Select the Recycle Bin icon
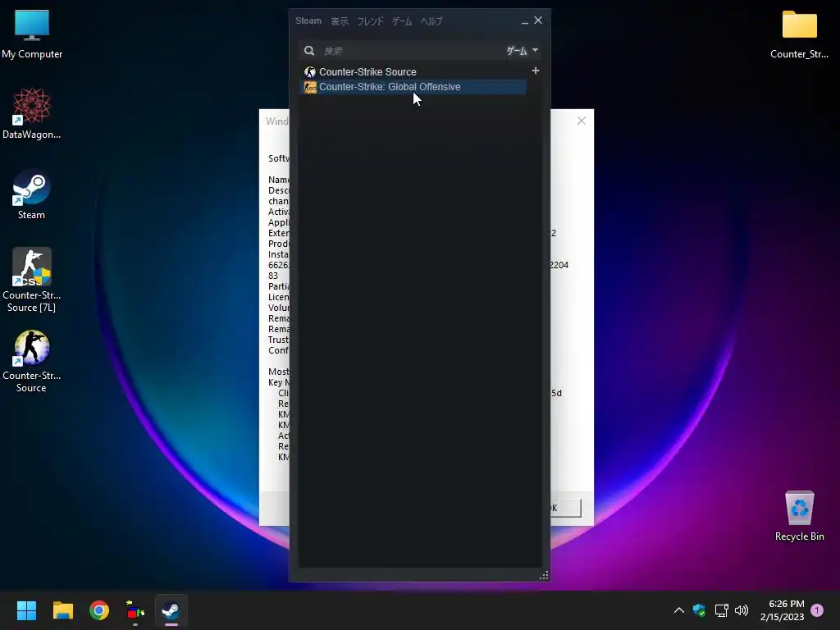Viewport: 840px width, 630px height. coord(799,516)
